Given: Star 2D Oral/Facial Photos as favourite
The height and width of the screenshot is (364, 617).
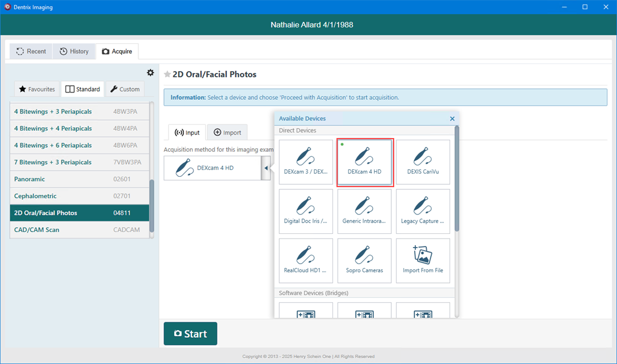Looking at the screenshot, I should tap(167, 74).
